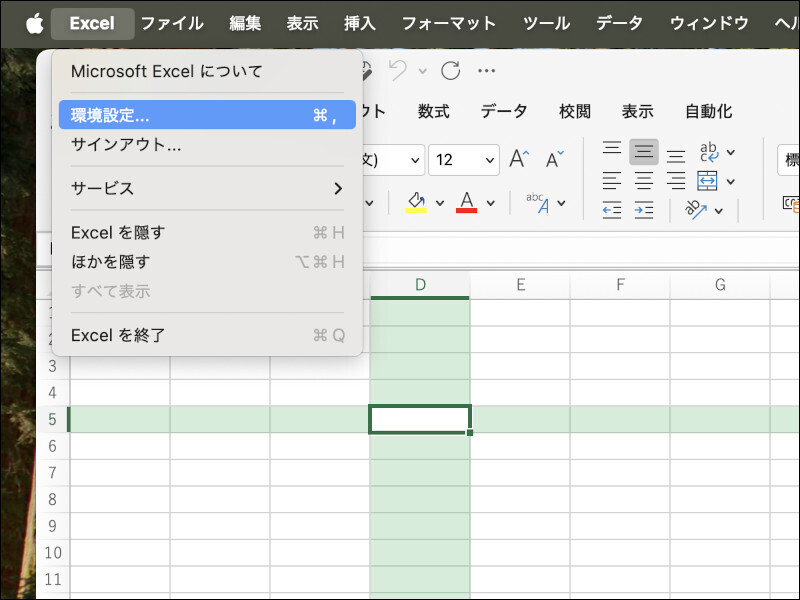Apply the red font color
The height and width of the screenshot is (600, 800).
pyautogui.click(x=466, y=203)
